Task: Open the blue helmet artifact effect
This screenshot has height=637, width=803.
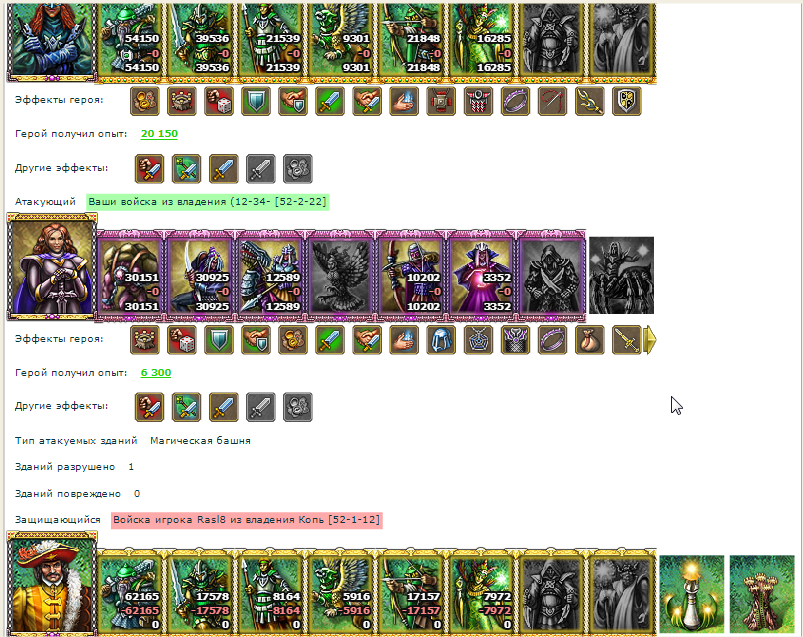Action: click(441, 340)
